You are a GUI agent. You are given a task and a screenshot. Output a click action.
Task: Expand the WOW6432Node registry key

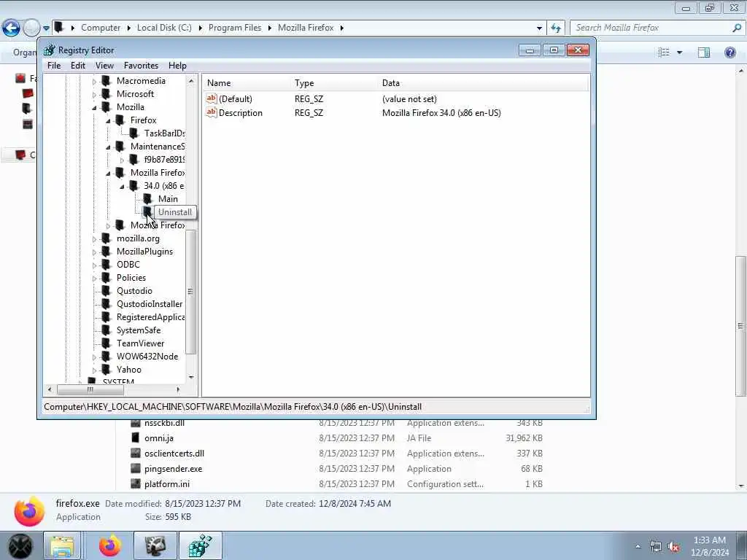coord(94,357)
